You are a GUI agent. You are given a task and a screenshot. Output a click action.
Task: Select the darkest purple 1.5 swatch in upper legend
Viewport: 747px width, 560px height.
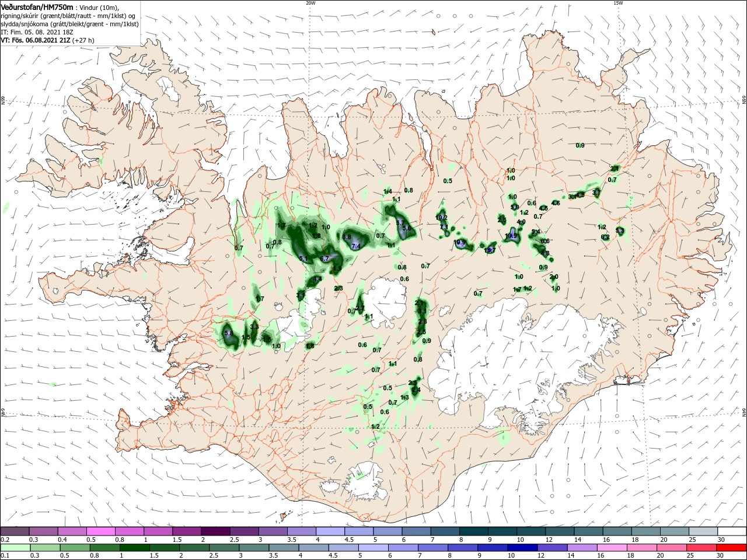pos(215,531)
